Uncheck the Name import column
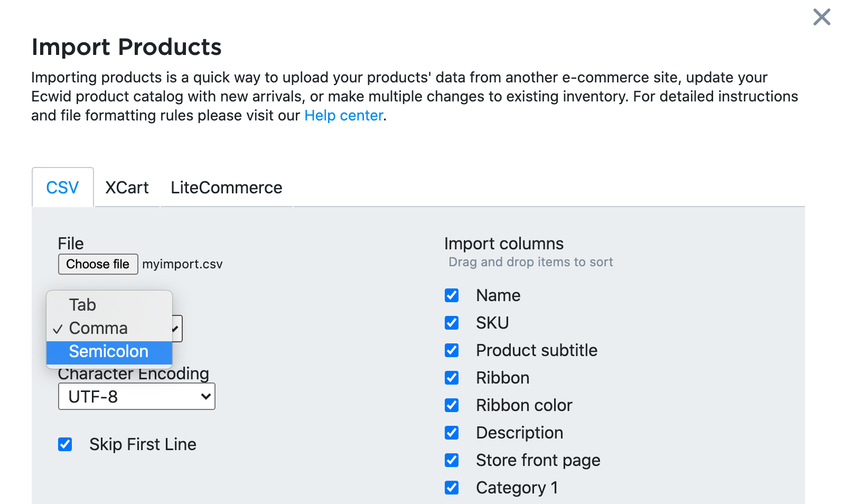Image resolution: width=842 pixels, height=504 pixels. [x=452, y=295]
